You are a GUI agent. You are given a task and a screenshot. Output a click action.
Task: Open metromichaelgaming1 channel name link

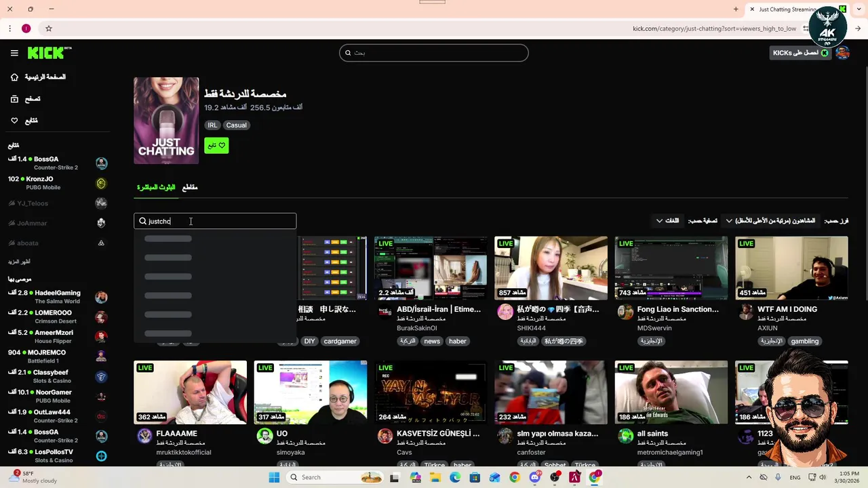coord(670,453)
